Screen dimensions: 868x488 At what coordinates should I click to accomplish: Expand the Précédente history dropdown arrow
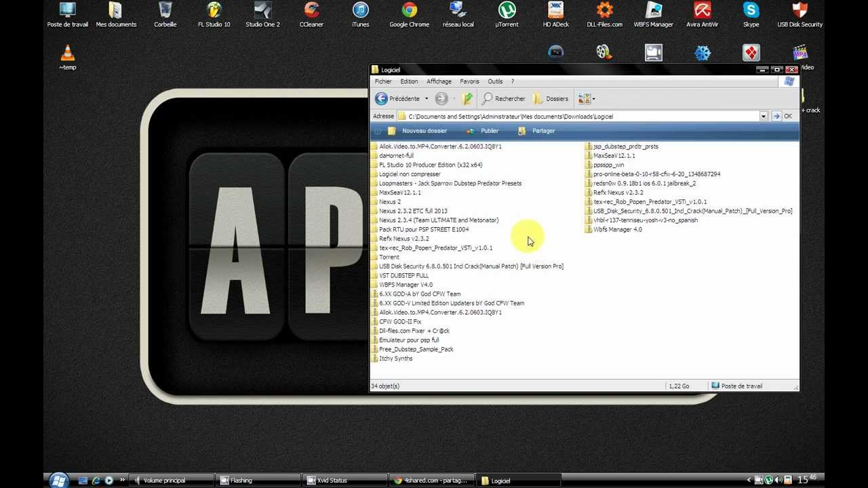(x=427, y=99)
